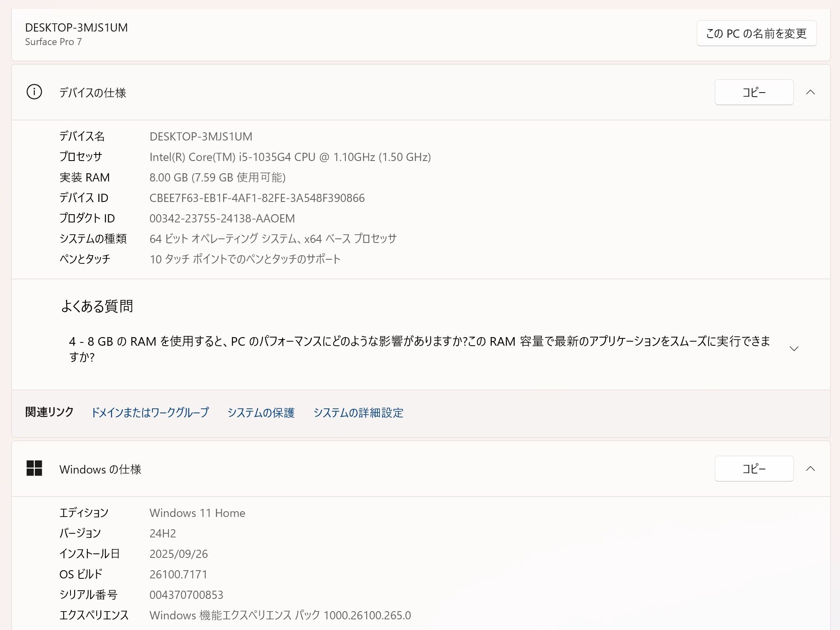Collapse the デバイスの仕様 section chevron
This screenshot has width=840, height=630.
(810, 92)
